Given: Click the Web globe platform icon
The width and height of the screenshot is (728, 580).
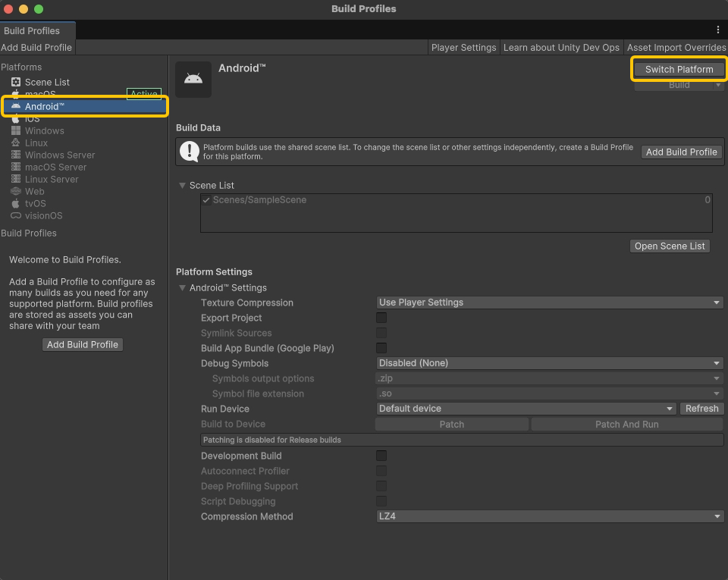Looking at the screenshot, I should tap(16, 191).
